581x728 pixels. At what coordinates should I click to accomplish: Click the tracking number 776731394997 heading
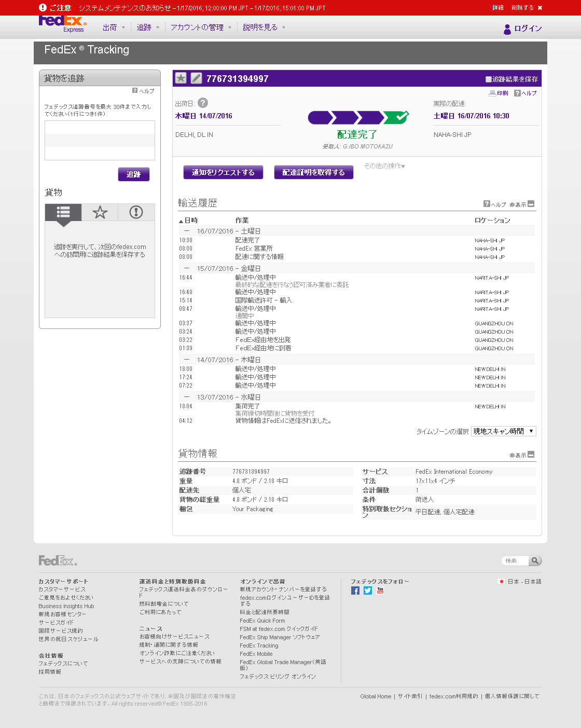238,79
